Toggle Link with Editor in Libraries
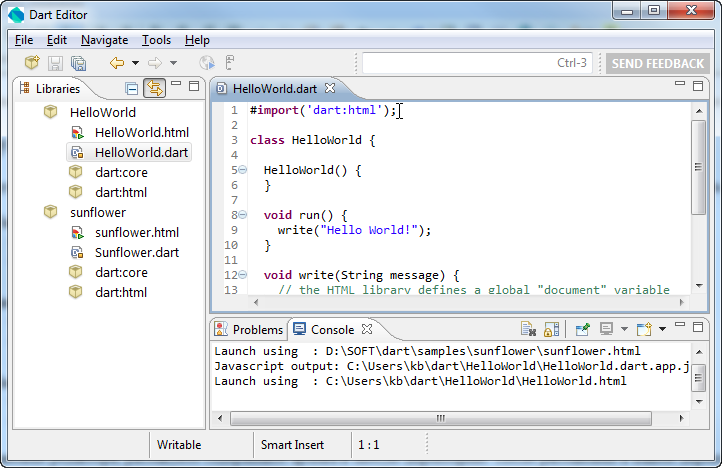Viewport: 722px width, 468px height. [155, 88]
